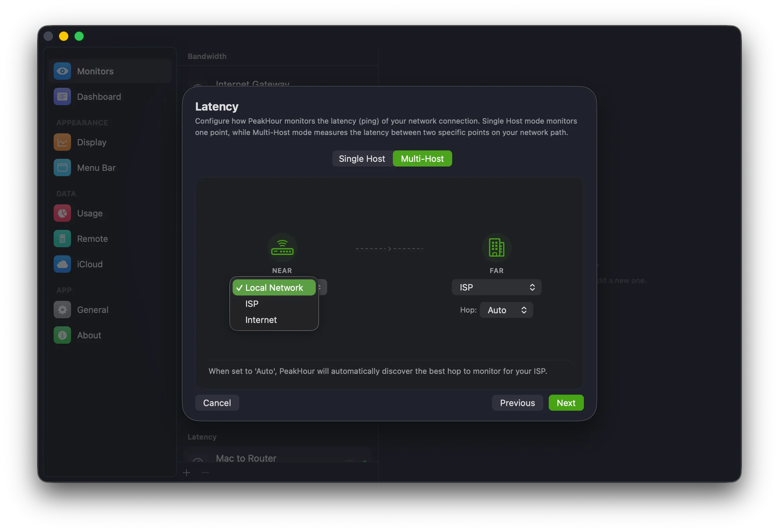This screenshot has width=779, height=532.
Task: Click the Latency dialog title
Action: click(217, 107)
